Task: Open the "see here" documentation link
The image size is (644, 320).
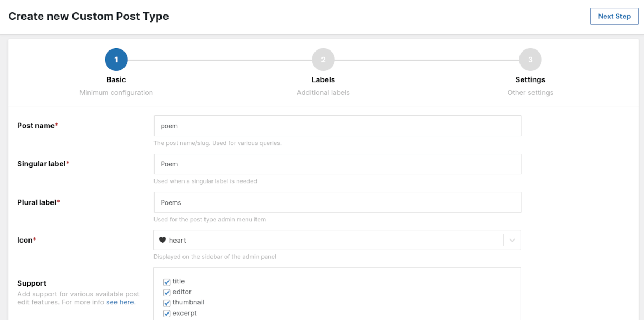Action: click(121, 302)
